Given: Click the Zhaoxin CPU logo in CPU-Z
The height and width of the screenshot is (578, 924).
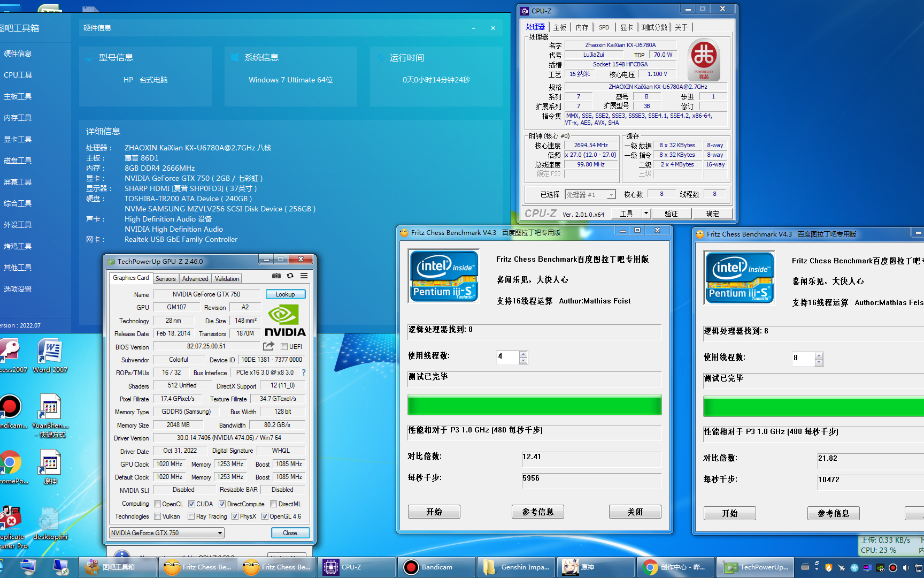Looking at the screenshot, I should (x=704, y=59).
